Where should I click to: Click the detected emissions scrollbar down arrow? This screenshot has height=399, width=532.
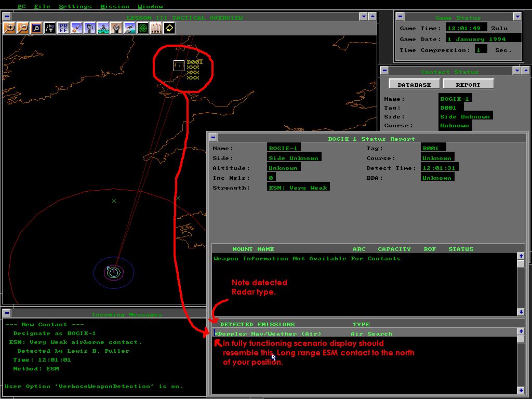[x=521, y=390]
